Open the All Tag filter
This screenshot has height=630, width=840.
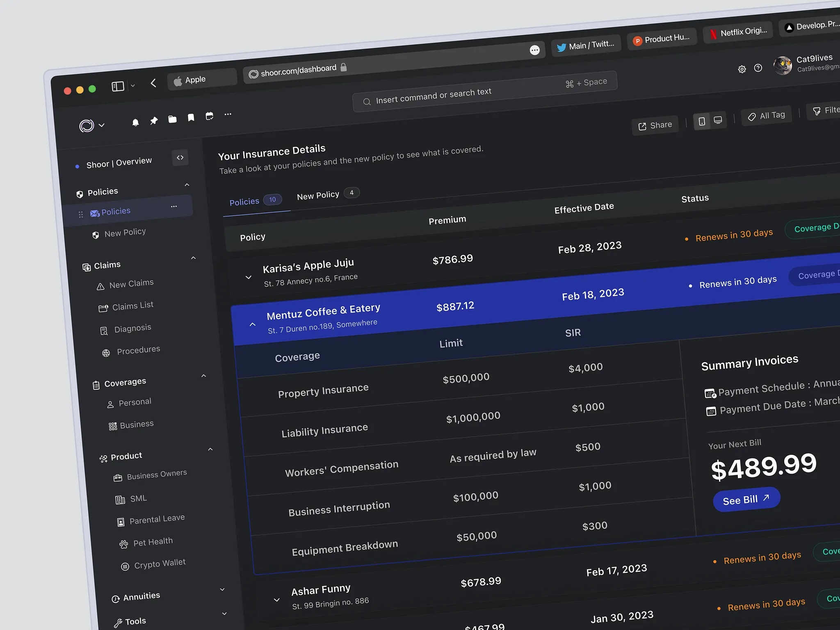pos(766,116)
